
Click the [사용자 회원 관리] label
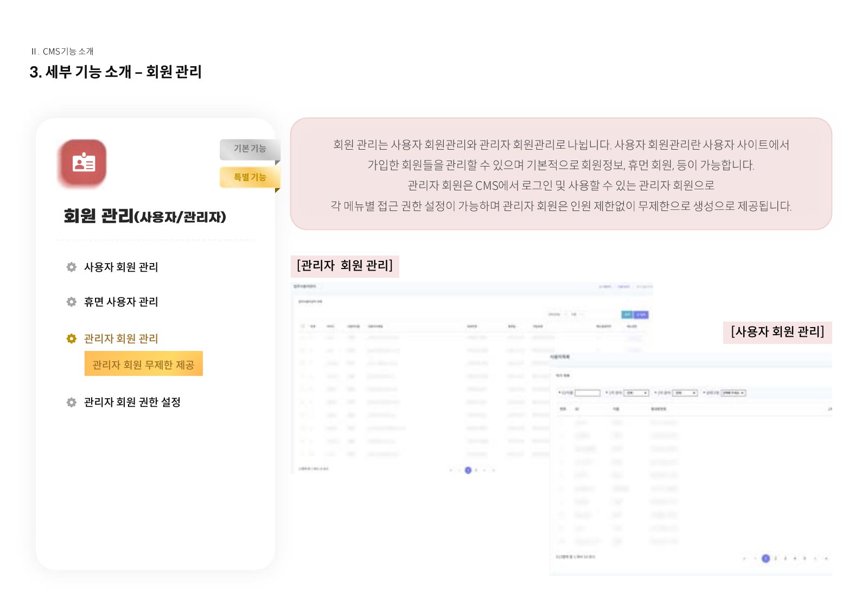coord(777,332)
